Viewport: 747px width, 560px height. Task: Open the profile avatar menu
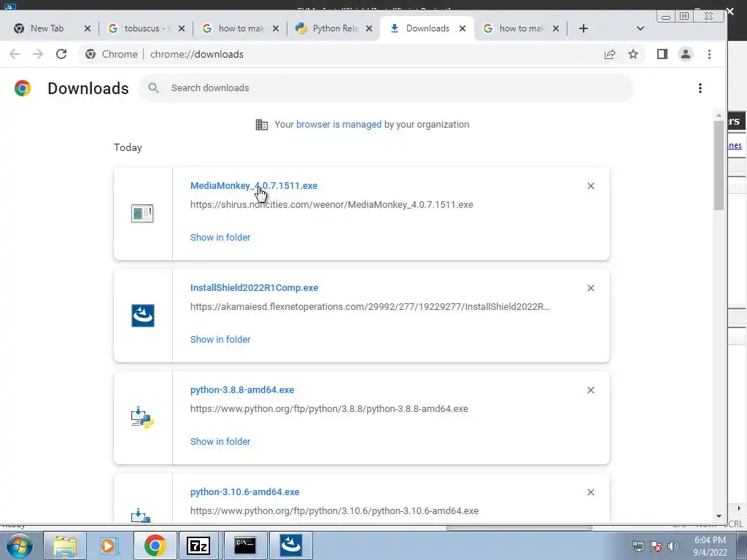click(686, 54)
